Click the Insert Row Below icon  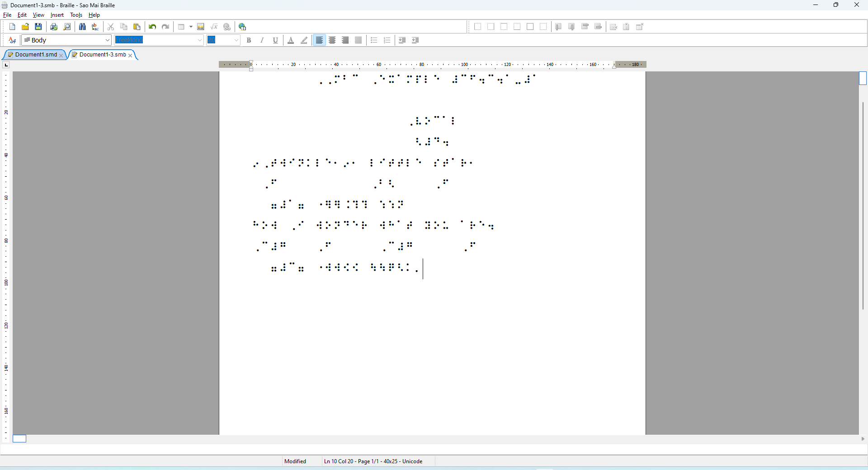[x=598, y=27]
